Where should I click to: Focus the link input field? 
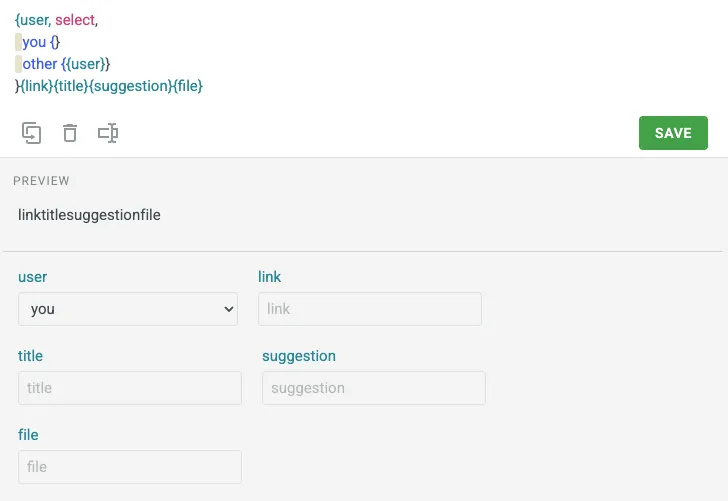(370, 309)
